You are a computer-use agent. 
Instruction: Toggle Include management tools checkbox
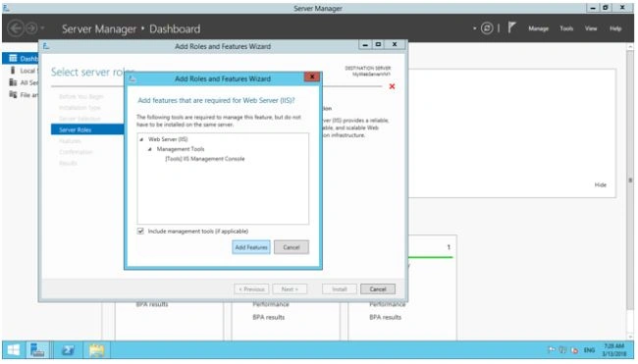click(140, 232)
